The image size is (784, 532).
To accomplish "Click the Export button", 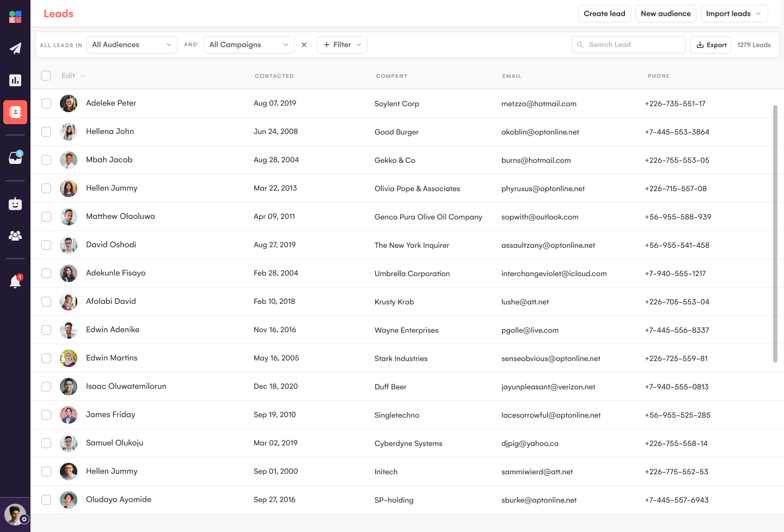I will (710, 45).
